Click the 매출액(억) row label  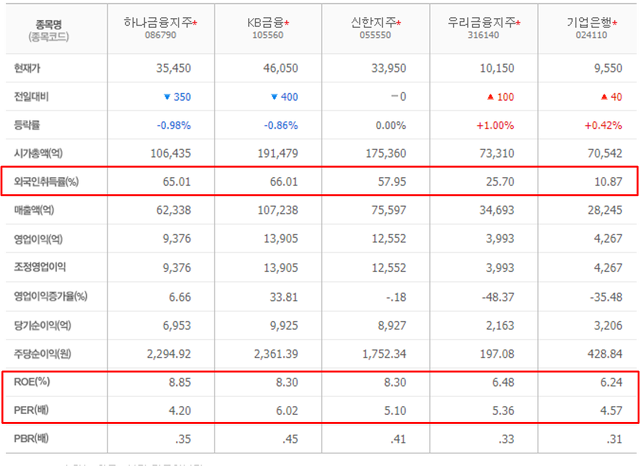(x=34, y=210)
